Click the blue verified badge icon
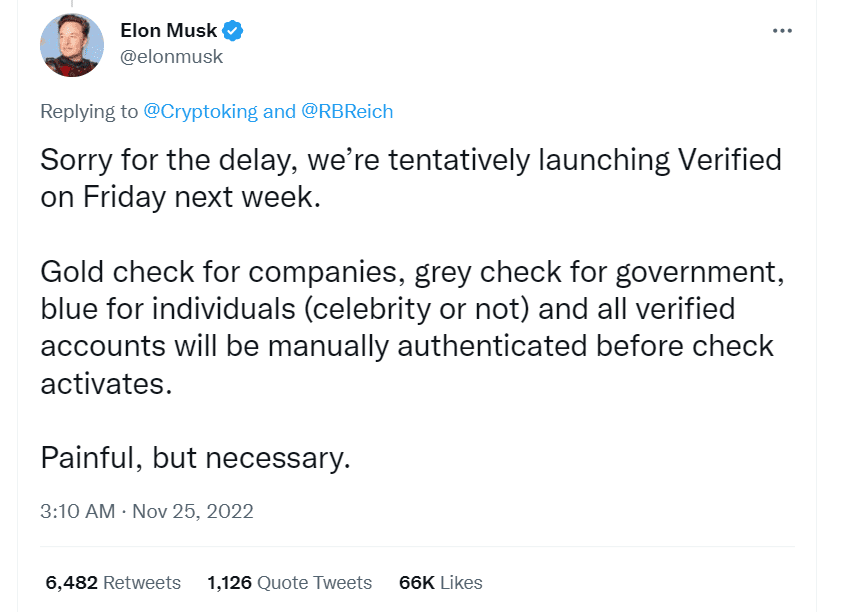This screenshot has height=612, width=843. click(x=233, y=31)
